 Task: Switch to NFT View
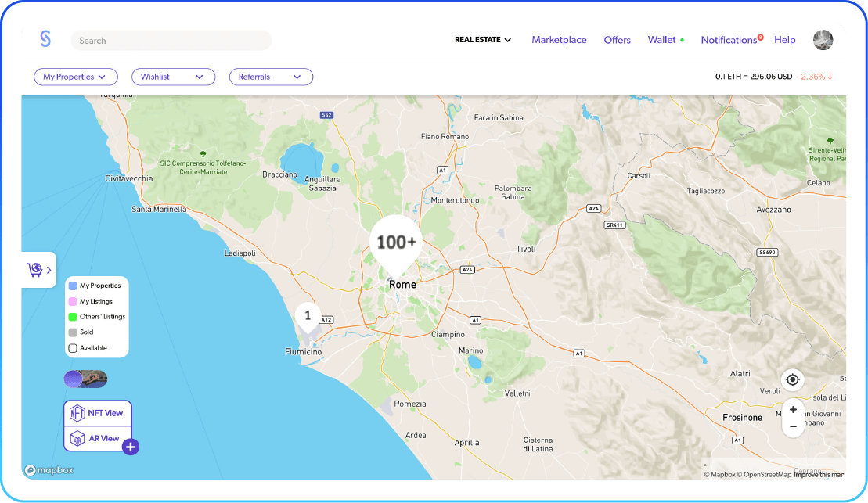98,413
